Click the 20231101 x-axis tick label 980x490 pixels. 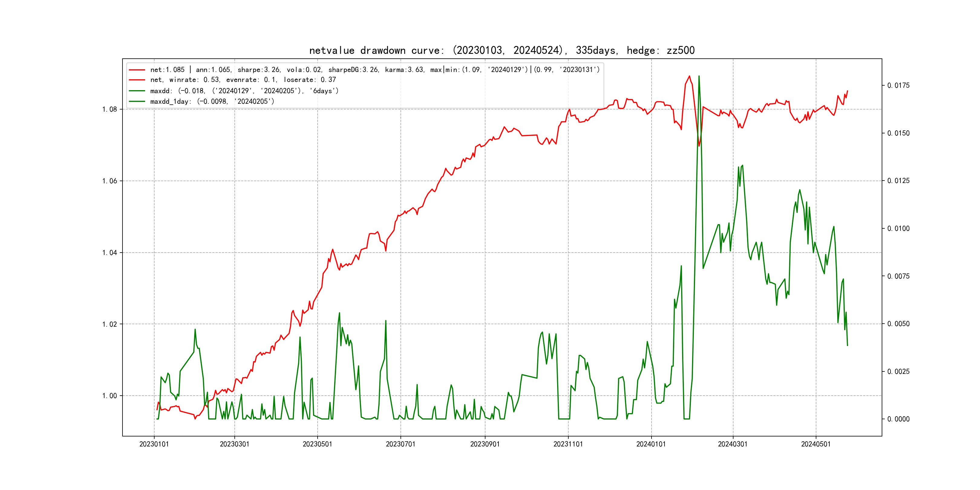(568, 444)
